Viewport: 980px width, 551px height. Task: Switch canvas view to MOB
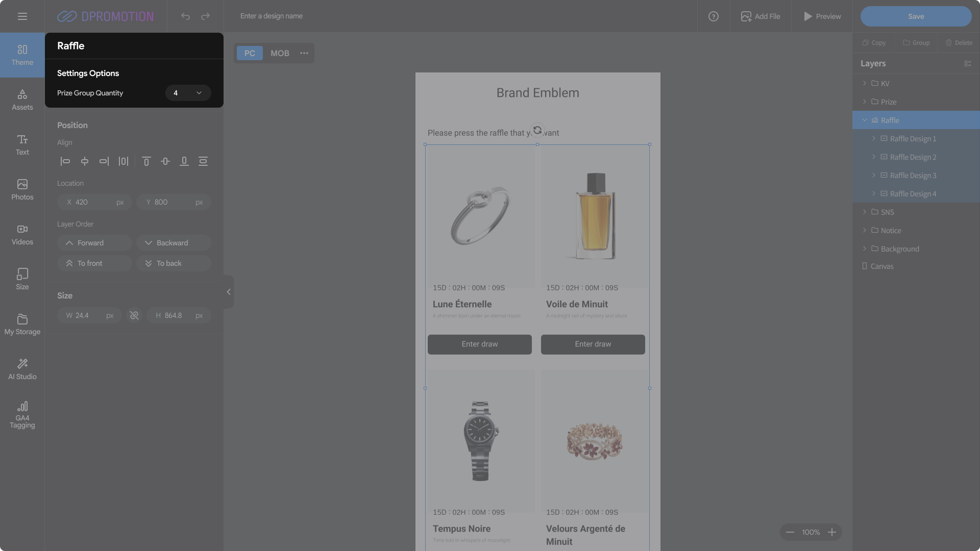(x=280, y=53)
